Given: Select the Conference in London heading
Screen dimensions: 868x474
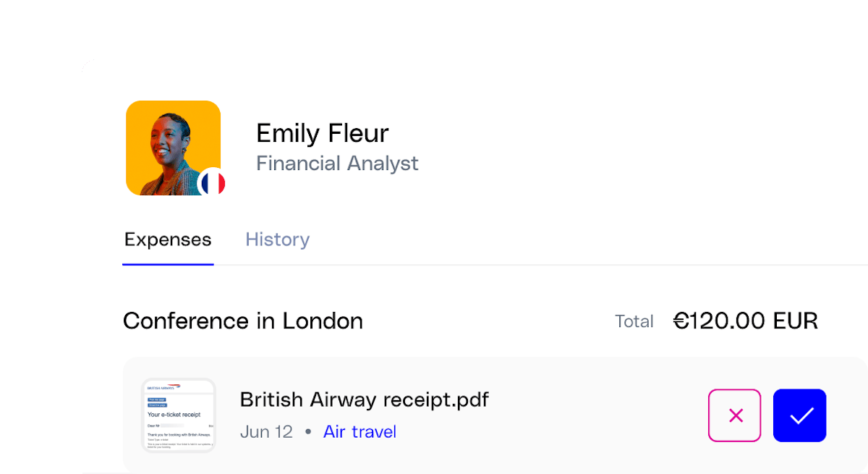Looking at the screenshot, I should (x=243, y=321).
